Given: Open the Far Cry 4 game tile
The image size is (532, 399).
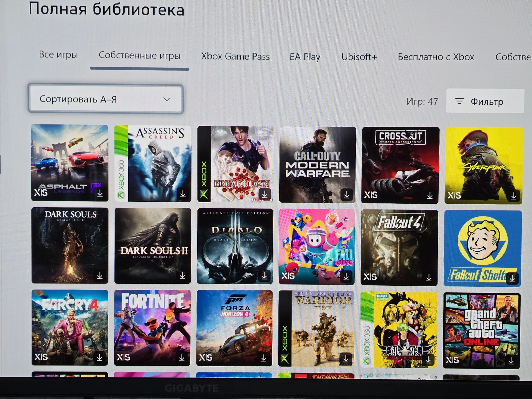Looking at the screenshot, I should (70, 328).
